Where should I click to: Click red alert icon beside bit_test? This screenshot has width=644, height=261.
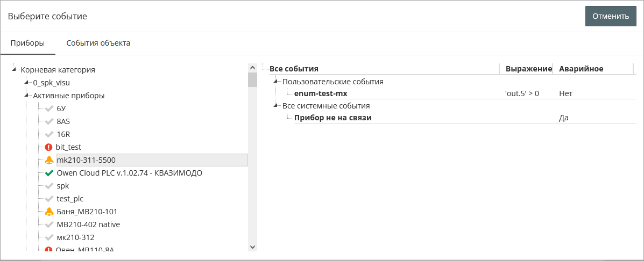[x=49, y=147]
